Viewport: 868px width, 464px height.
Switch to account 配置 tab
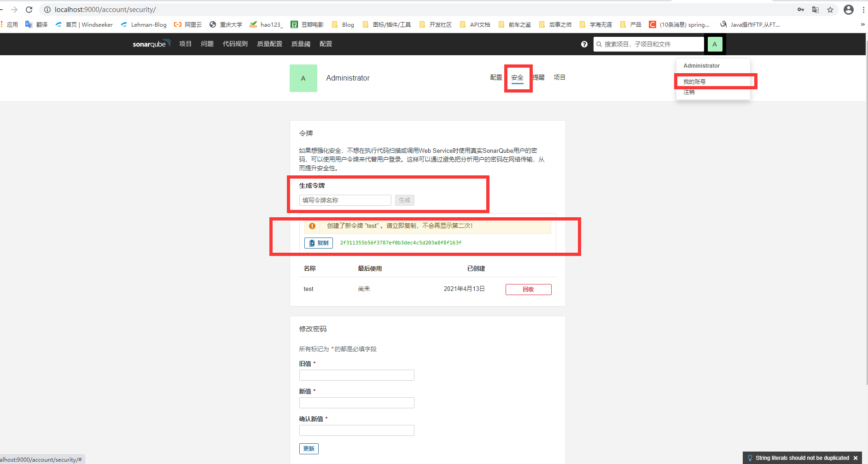point(496,77)
